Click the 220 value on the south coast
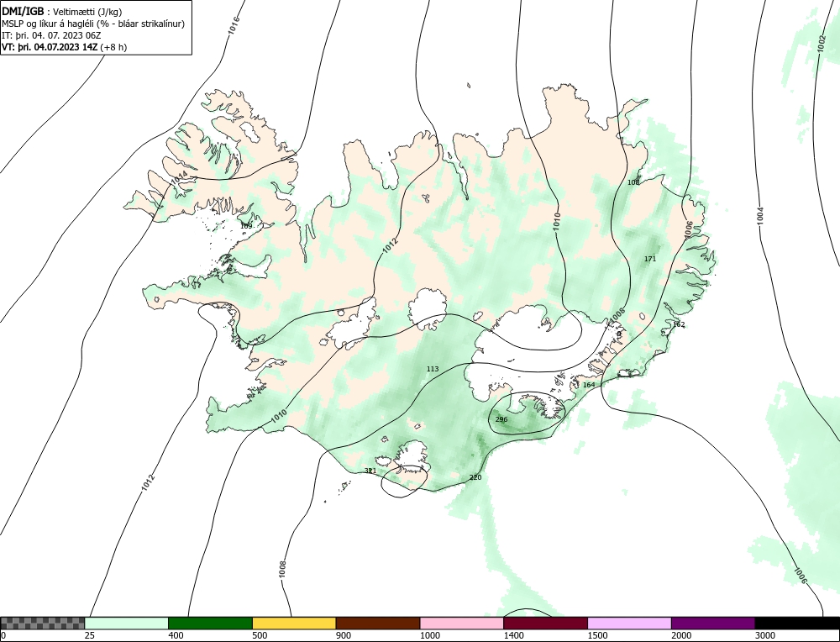Viewport: 840px width, 642px height. [x=475, y=477]
